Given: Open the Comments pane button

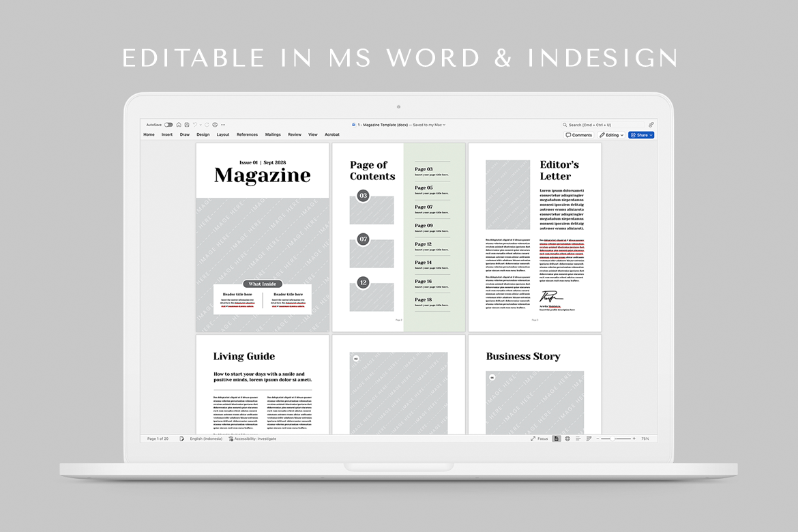Looking at the screenshot, I should pyautogui.click(x=579, y=135).
